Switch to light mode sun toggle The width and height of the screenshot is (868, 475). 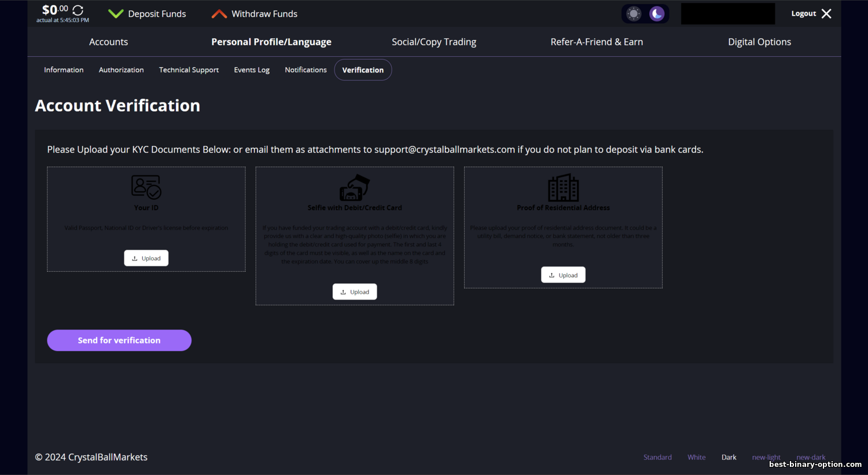(634, 14)
